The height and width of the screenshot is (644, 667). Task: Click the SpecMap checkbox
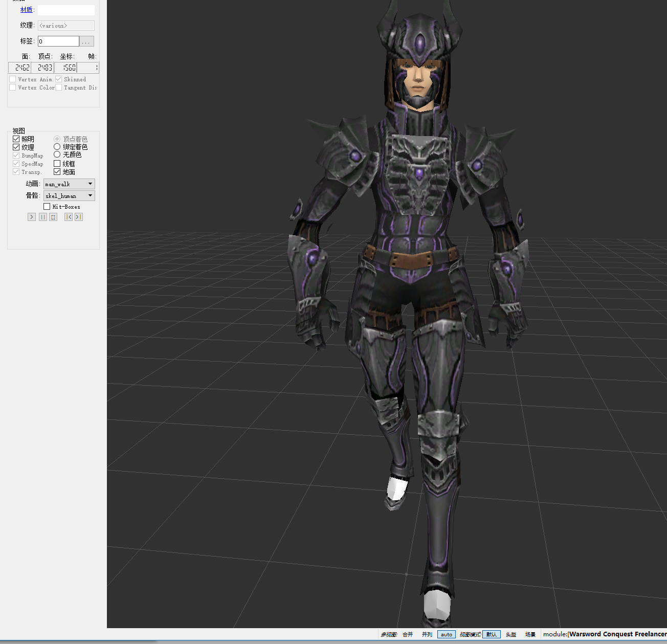click(16, 164)
